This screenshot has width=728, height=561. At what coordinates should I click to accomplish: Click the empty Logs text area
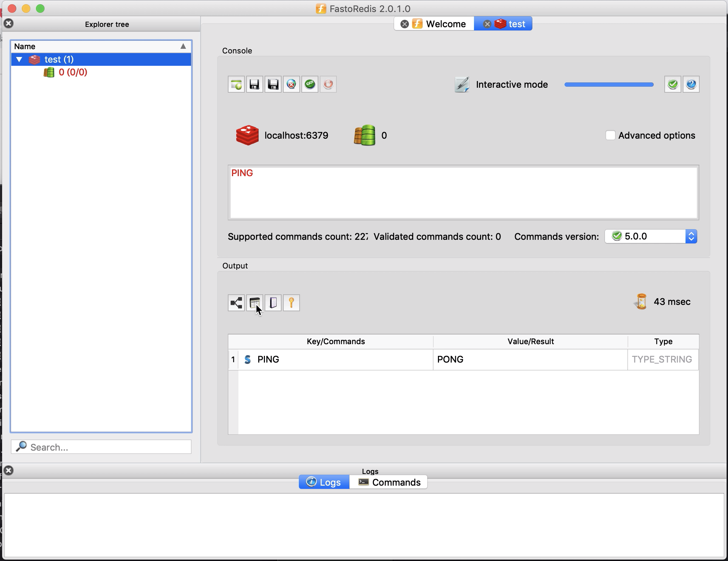coord(364,525)
